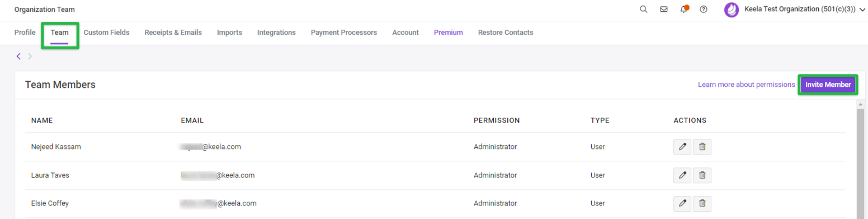This screenshot has width=868, height=219.
Task: Switch to the Account tab
Action: [405, 32]
